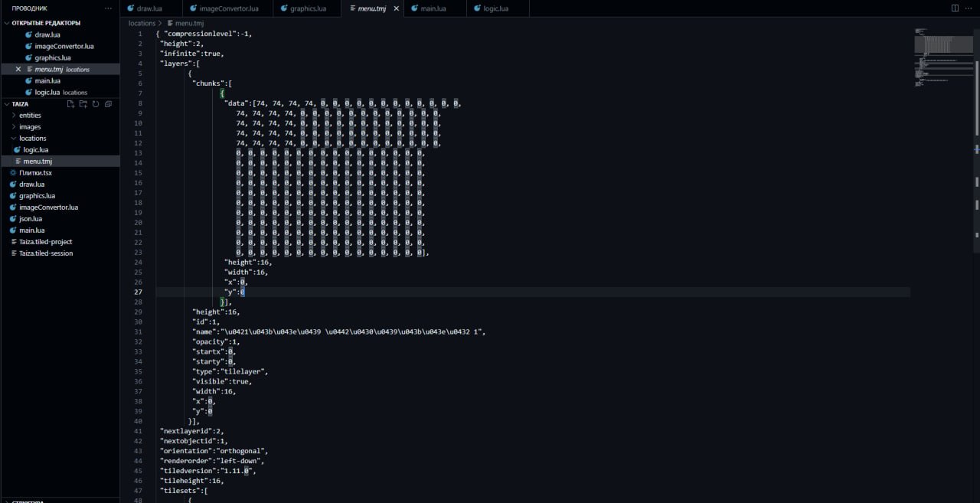Image resolution: width=980 pixels, height=503 pixels.
Task: Open editor more actions menu at top right
Action: [969, 8]
